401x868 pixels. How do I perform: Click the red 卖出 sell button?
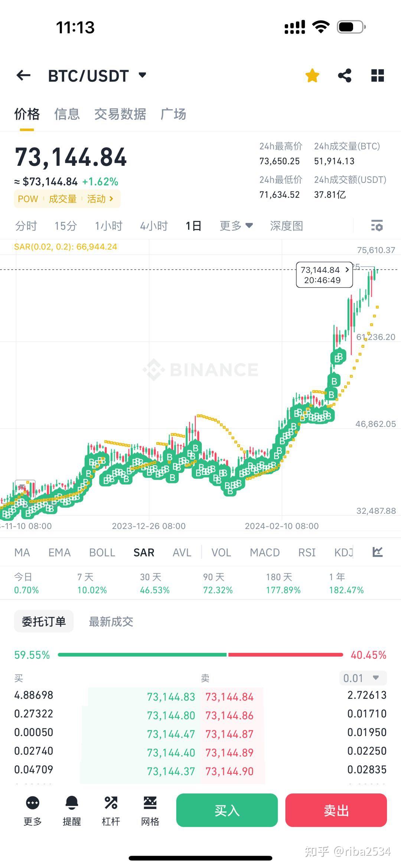336,811
